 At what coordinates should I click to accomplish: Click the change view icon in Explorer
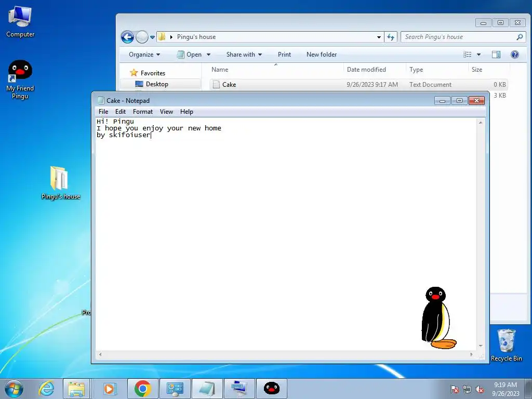[x=468, y=55]
